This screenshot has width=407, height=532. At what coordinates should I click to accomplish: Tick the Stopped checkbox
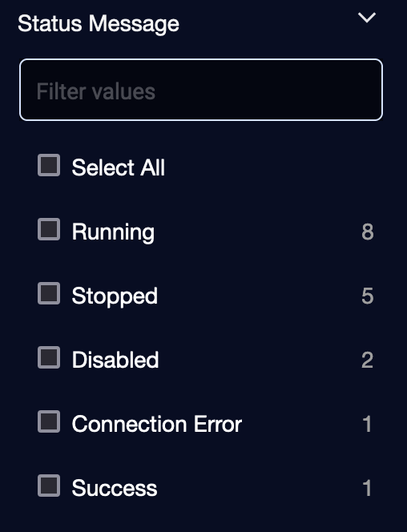(49, 293)
